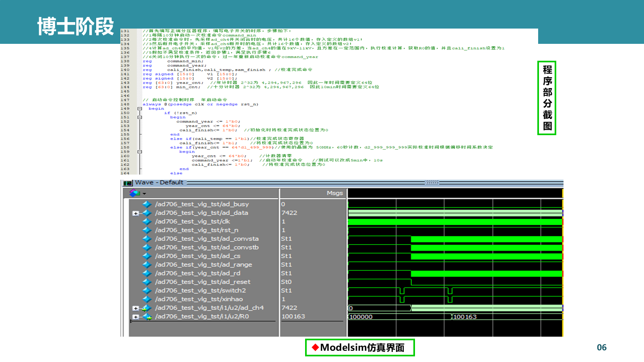Click the Wave - Default title bar

pos(159,183)
